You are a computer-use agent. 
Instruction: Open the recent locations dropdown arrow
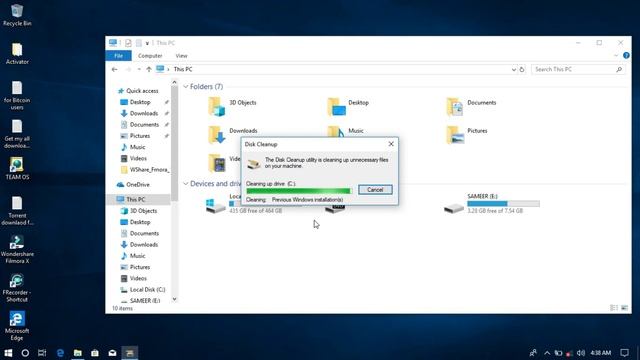pos(139,69)
